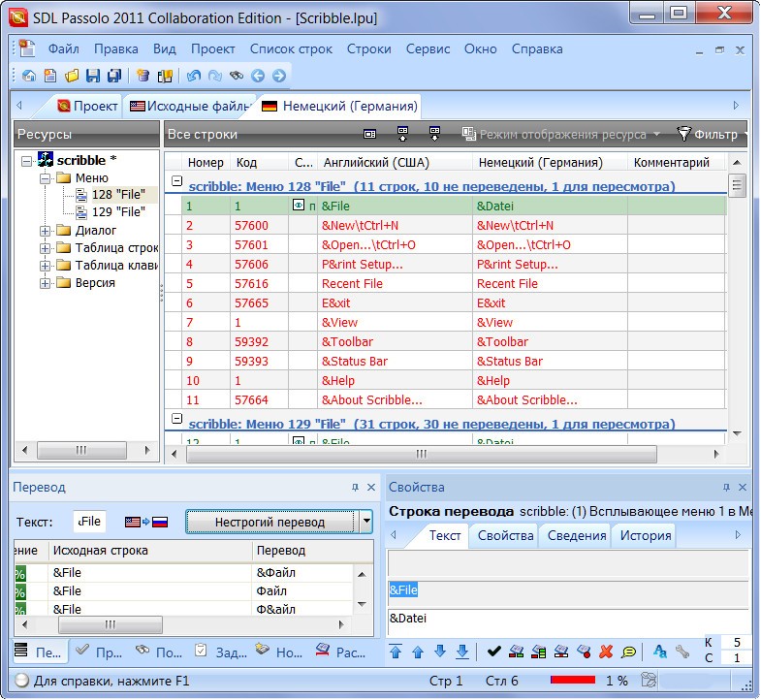This screenshot has width=761, height=700.
Task: Collapse the 'Меню 129 "File"' group header
Action: tap(177, 419)
